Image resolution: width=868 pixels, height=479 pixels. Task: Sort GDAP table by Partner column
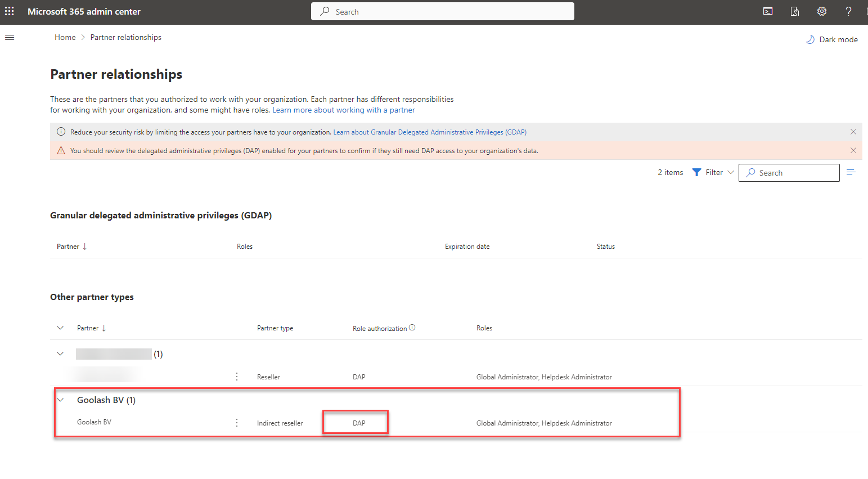click(x=71, y=247)
